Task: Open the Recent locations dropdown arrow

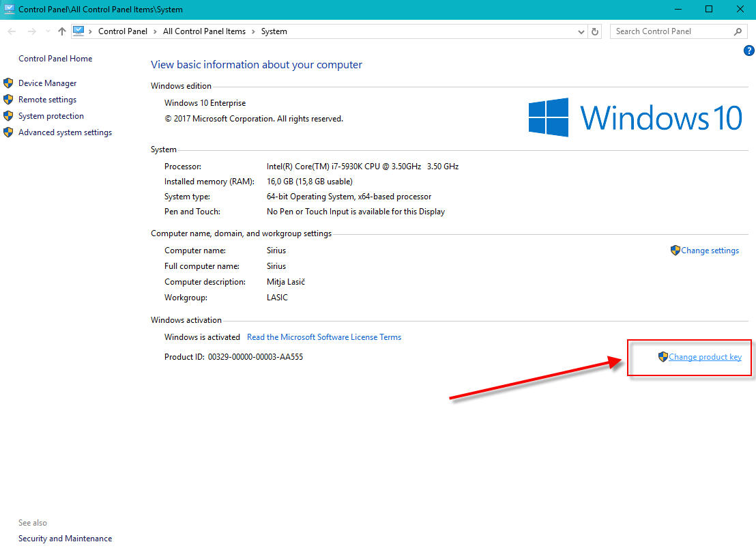Action: tap(47, 31)
